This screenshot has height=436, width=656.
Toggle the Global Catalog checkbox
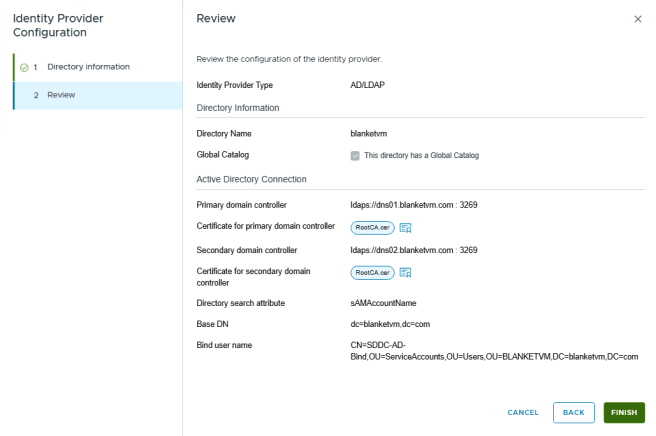(355, 155)
